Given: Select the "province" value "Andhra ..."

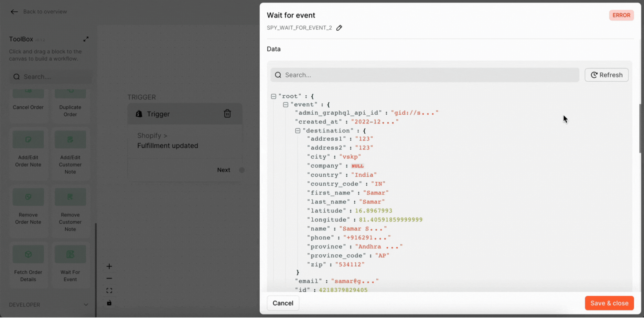Looking at the screenshot, I should [378, 246].
